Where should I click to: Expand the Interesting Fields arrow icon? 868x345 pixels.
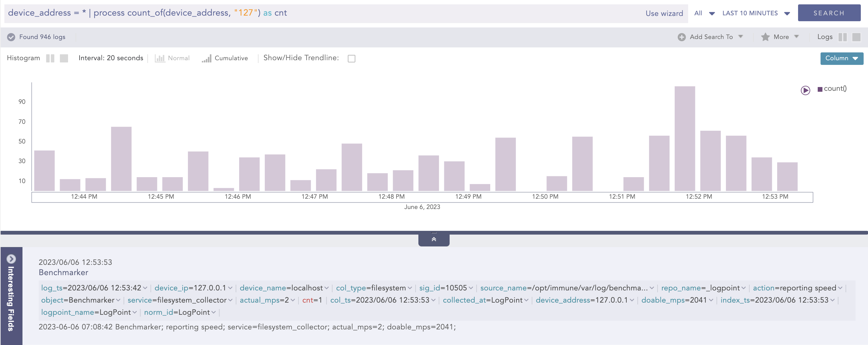tap(11, 259)
